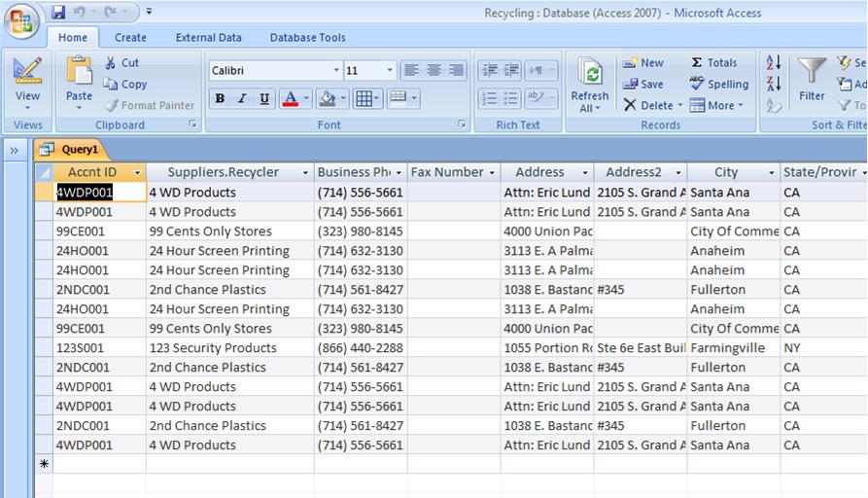Click the Refresh All icon
The width and height of the screenshot is (868, 498).
click(x=589, y=73)
